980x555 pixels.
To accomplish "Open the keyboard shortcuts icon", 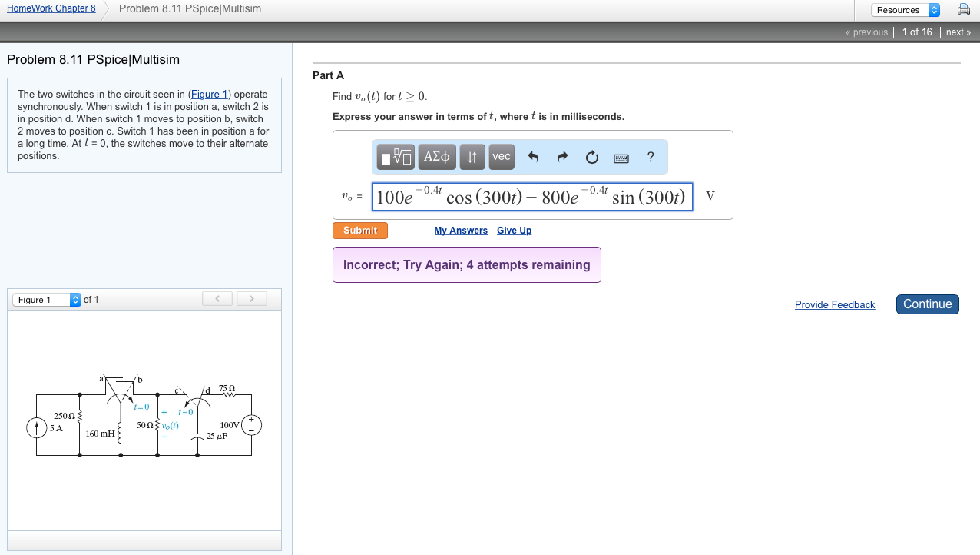I will coord(621,158).
